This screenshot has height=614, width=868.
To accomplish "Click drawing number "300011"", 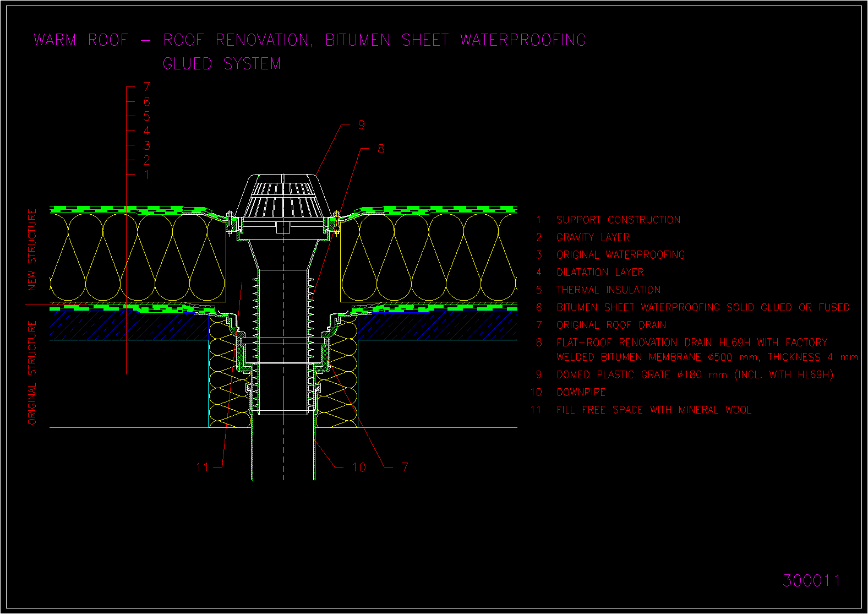I will (x=812, y=580).
